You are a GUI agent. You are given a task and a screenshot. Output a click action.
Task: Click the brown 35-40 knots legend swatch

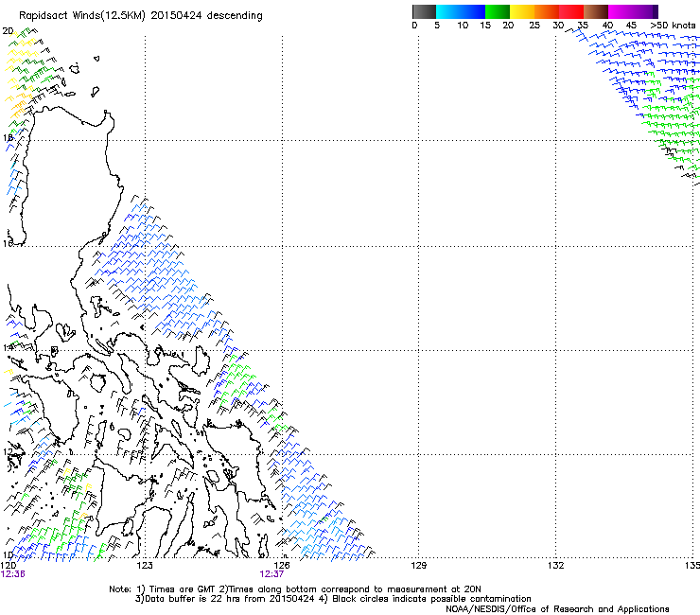pyautogui.click(x=596, y=11)
